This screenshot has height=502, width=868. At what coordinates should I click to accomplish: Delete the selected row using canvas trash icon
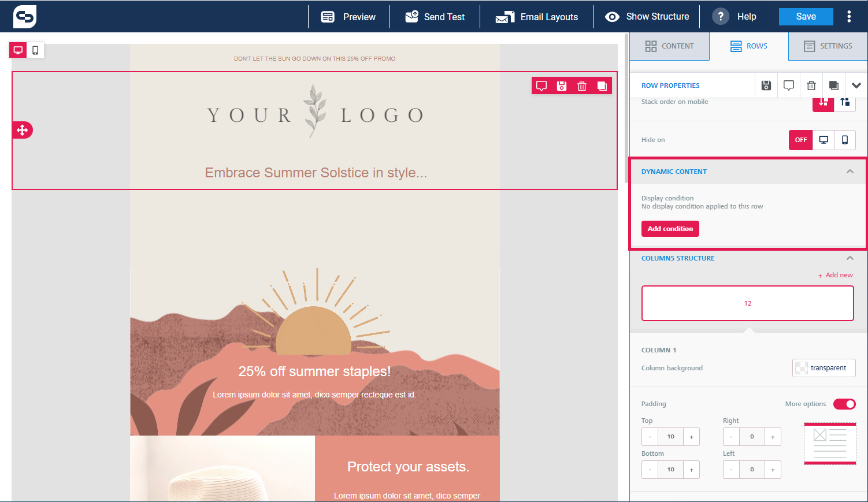pyautogui.click(x=582, y=86)
